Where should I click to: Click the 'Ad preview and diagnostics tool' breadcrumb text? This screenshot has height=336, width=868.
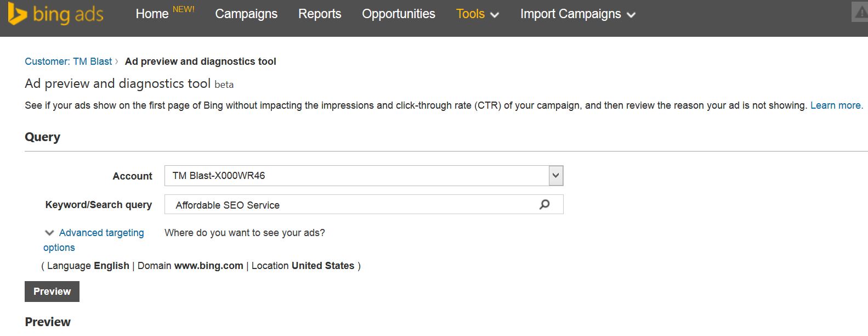(201, 61)
